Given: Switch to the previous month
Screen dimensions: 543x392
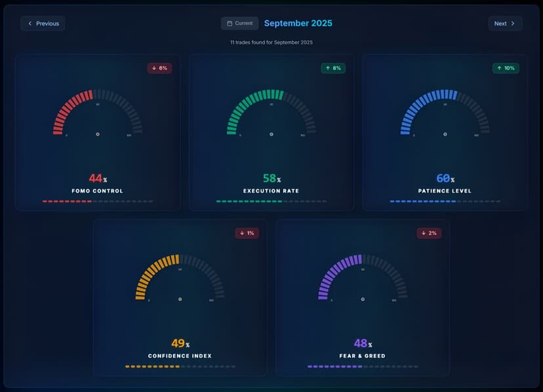Looking at the screenshot, I should pyautogui.click(x=43, y=23).
